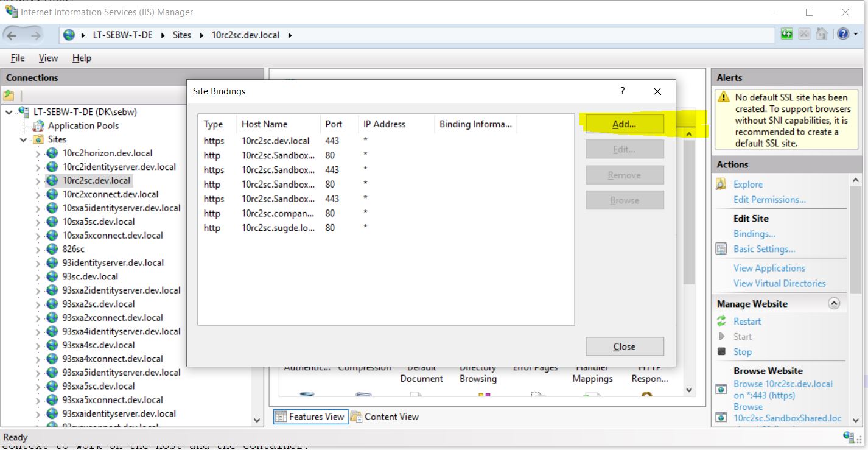Click the Forward navigation arrow
Viewport: 868px width, 450px height.
tap(35, 35)
